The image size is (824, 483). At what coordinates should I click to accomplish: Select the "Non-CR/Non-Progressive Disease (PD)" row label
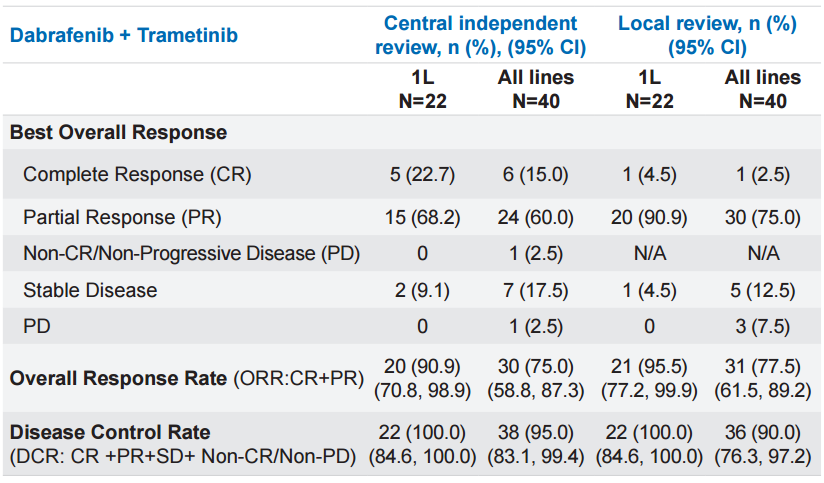click(191, 253)
